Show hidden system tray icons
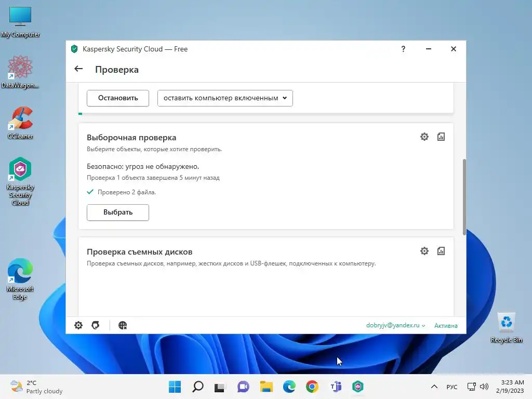 434,387
